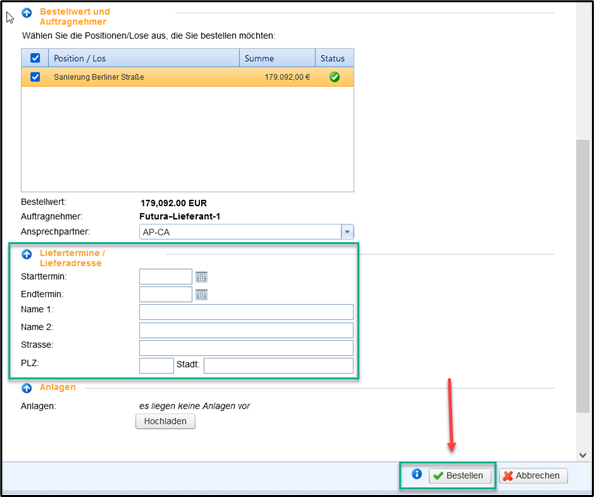Open the Starttermin calendar picker
This screenshot has height=497, width=594.
coord(201,277)
